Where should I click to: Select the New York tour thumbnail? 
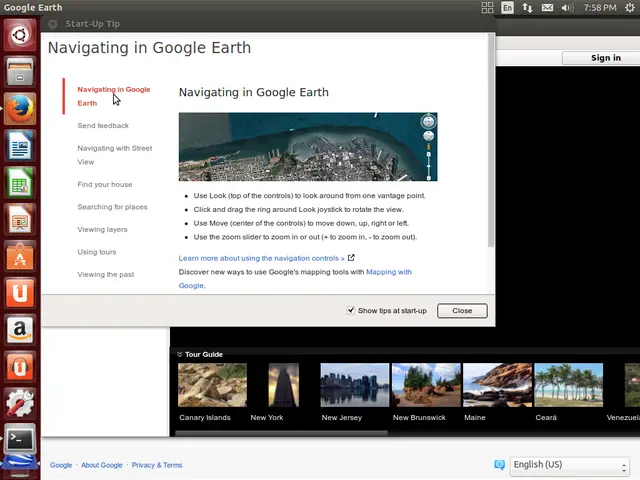click(284, 385)
